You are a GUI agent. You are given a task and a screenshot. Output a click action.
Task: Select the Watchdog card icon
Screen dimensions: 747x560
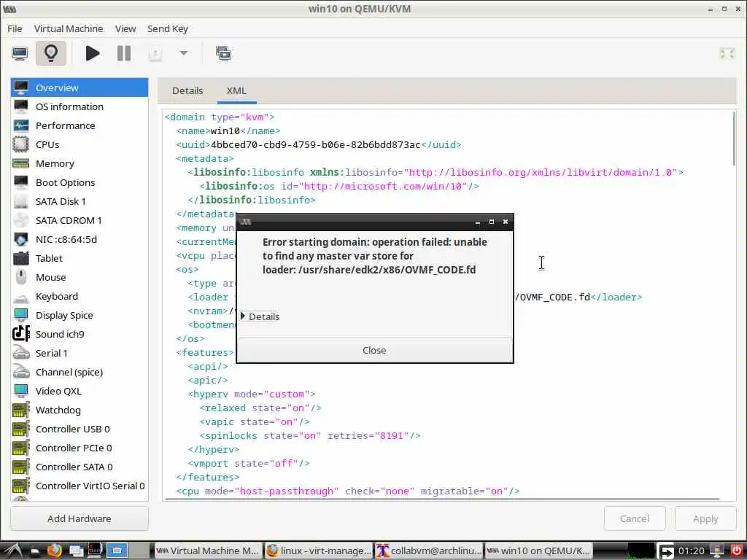click(20, 410)
